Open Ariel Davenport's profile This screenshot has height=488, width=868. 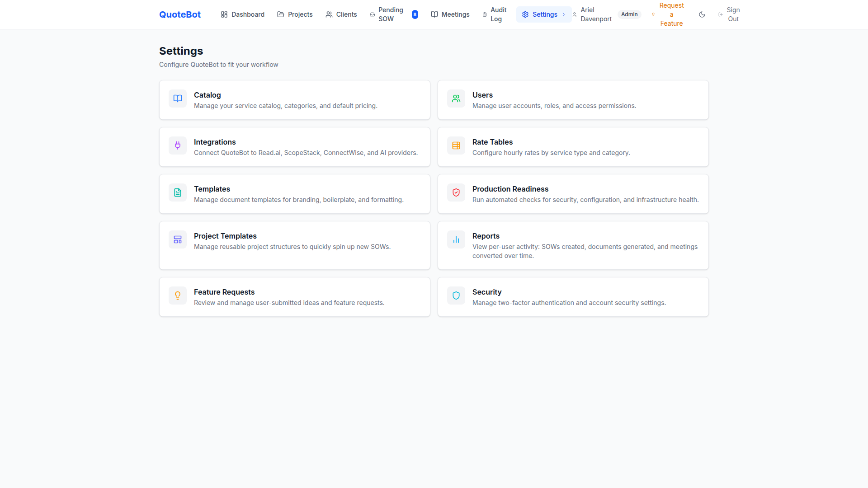pos(595,14)
